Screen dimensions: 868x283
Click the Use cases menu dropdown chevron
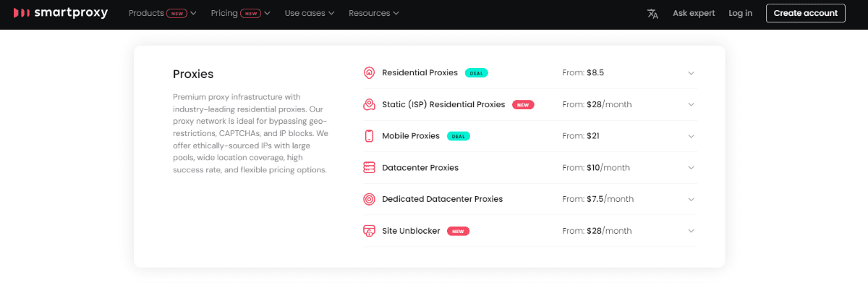[331, 14]
